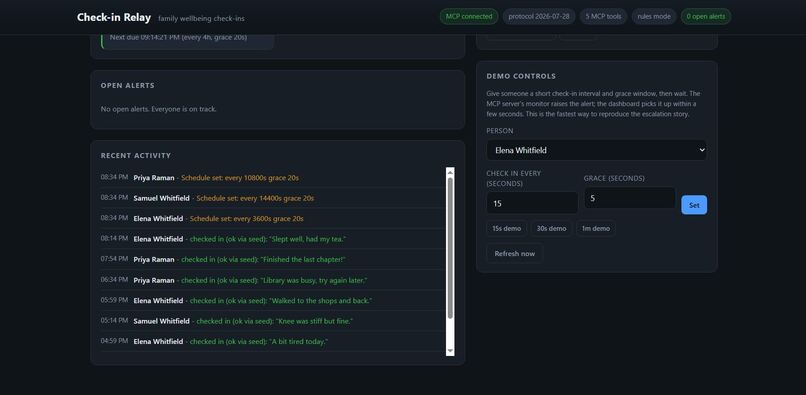Image resolution: width=806 pixels, height=395 pixels.
Task: Click the "No open alerts" message
Action: coord(158,109)
